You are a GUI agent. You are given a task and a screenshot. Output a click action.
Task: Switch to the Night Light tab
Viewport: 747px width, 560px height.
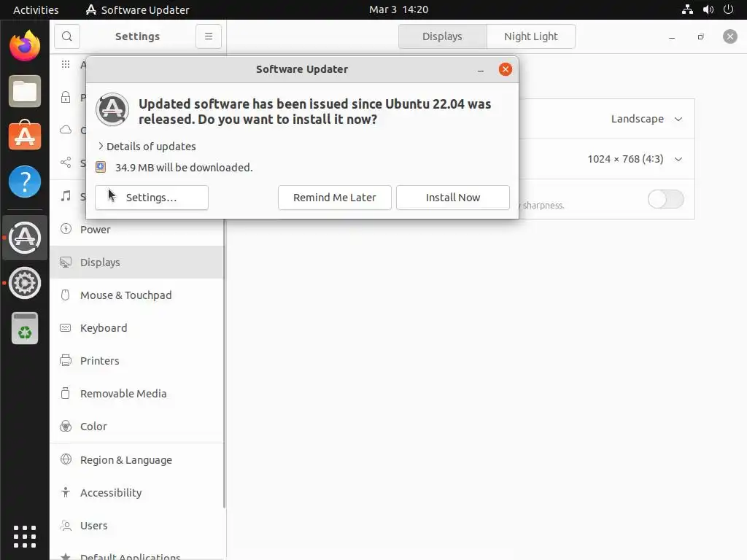point(531,36)
